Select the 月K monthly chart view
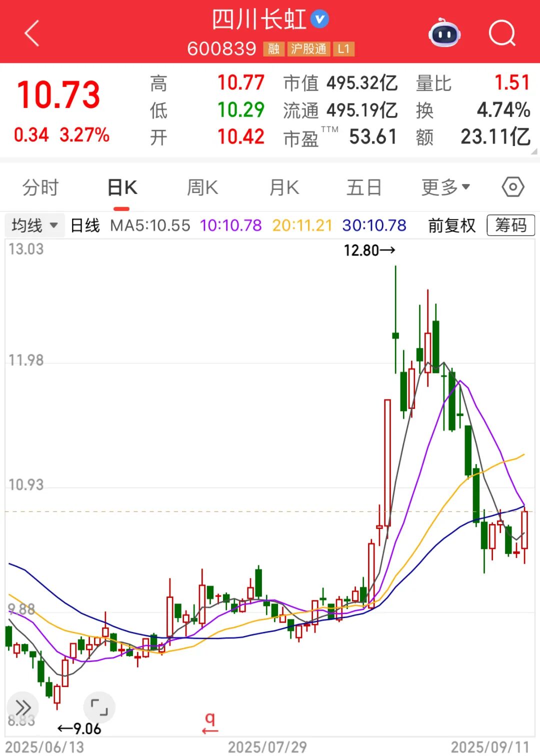This screenshot has height=756, width=540. coord(283,187)
